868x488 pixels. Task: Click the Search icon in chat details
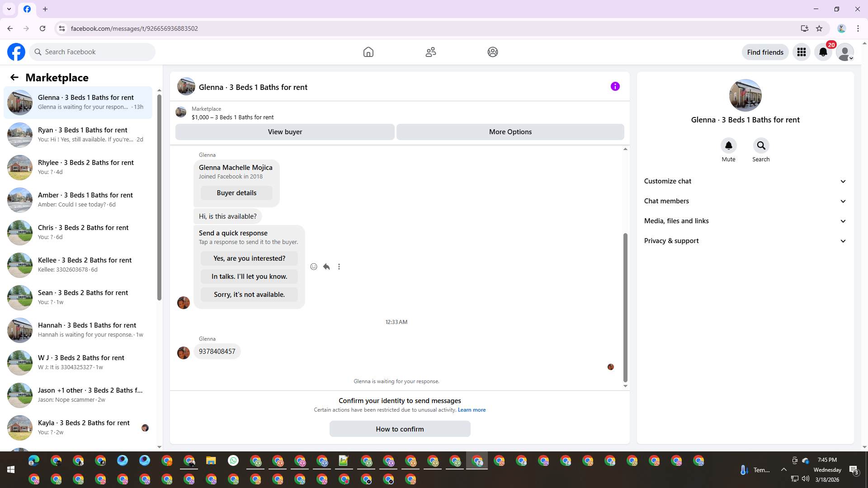[761, 145]
